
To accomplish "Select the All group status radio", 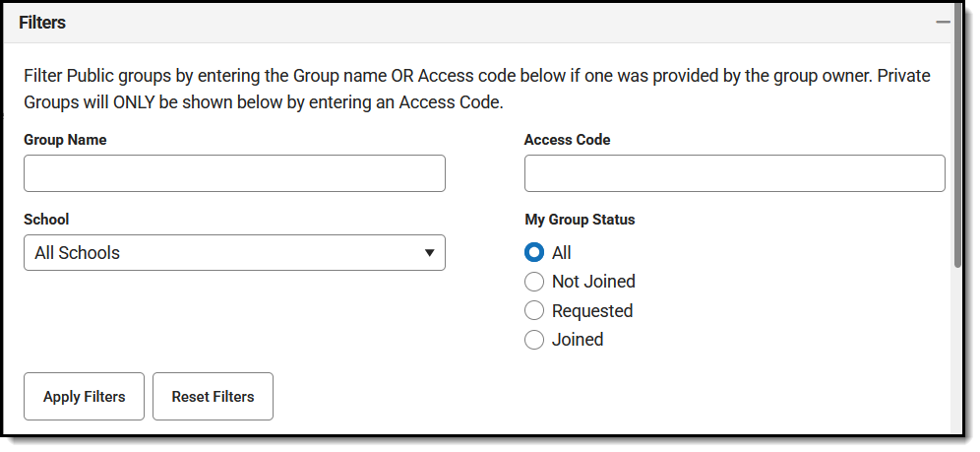I will (x=534, y=253).
